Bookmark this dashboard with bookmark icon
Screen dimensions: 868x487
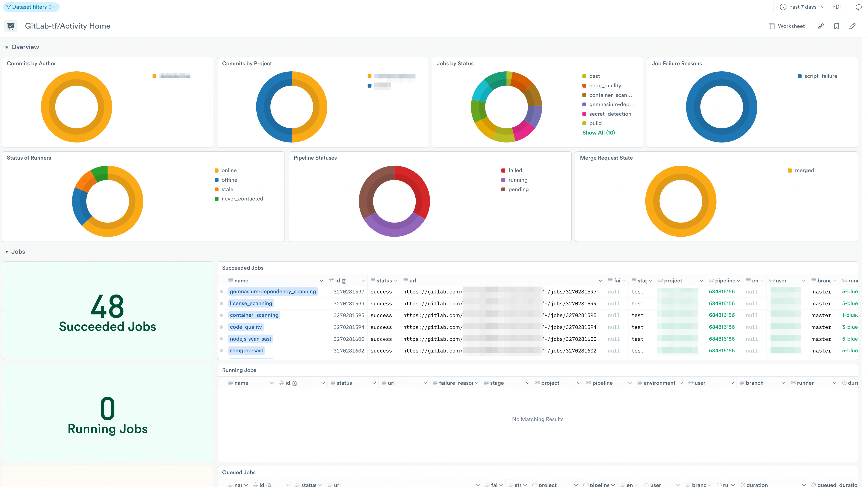pos(836,26)
